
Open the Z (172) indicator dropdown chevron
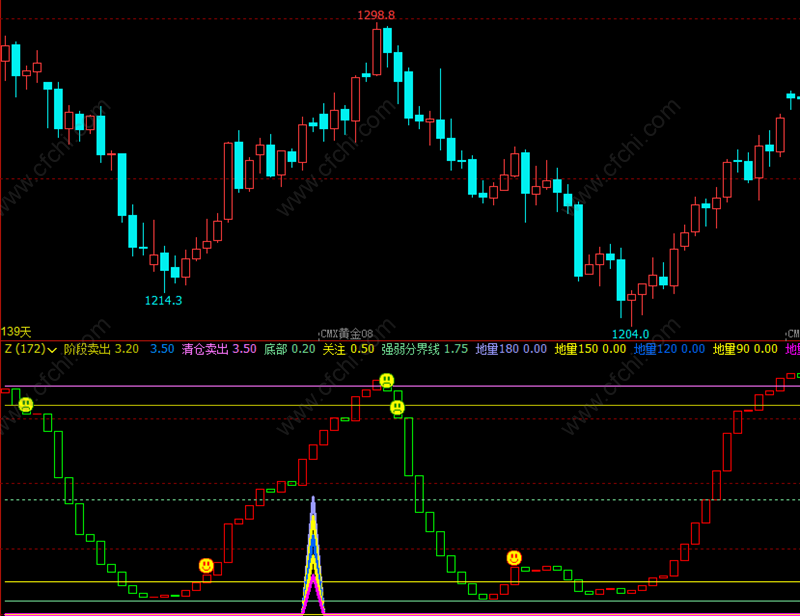(x=52, y=350)
